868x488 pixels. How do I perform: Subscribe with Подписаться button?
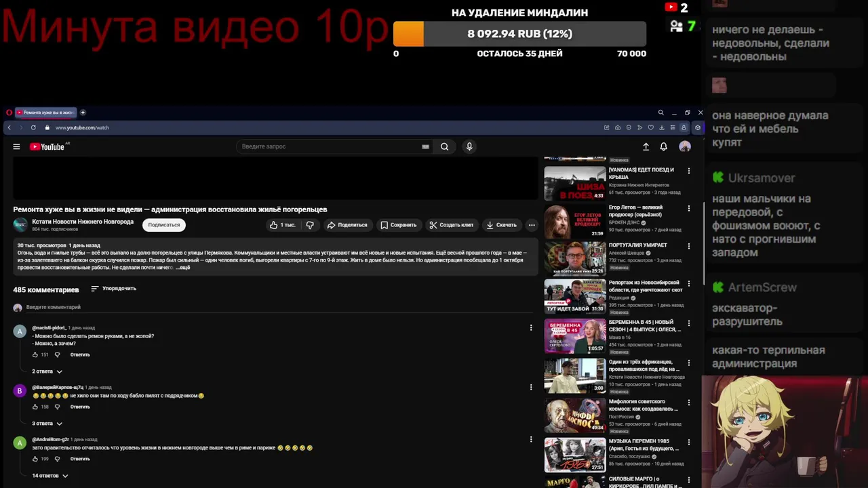(x=164, y=225)
